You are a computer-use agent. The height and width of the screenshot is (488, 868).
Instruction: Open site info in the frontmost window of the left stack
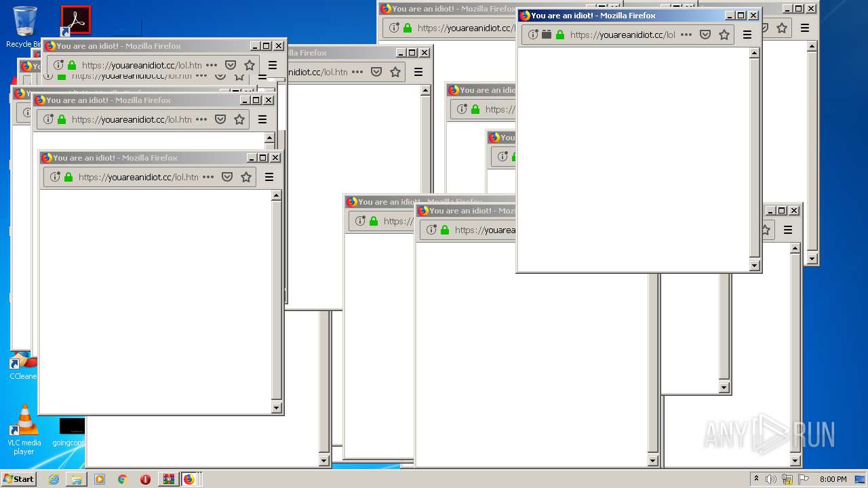coord(55,177)
